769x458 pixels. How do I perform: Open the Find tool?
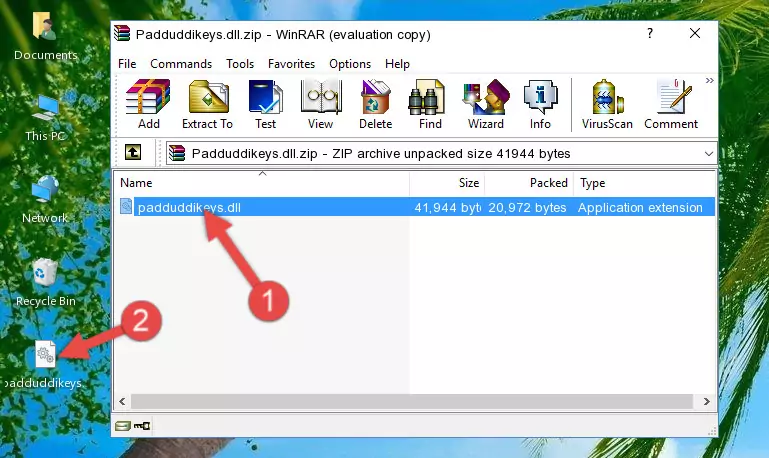(430, 104)
